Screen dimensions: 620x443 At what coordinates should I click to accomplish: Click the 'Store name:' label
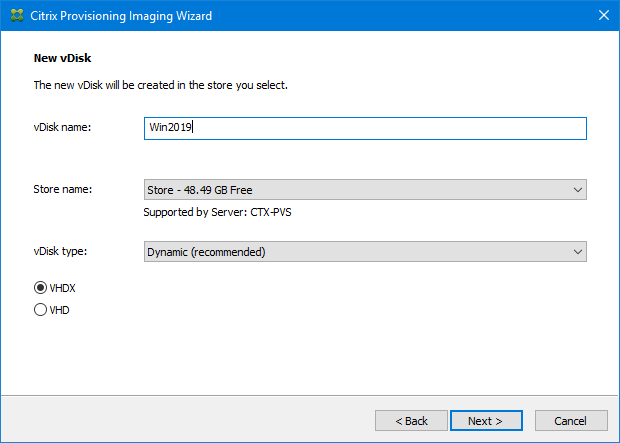click(62, 189)
